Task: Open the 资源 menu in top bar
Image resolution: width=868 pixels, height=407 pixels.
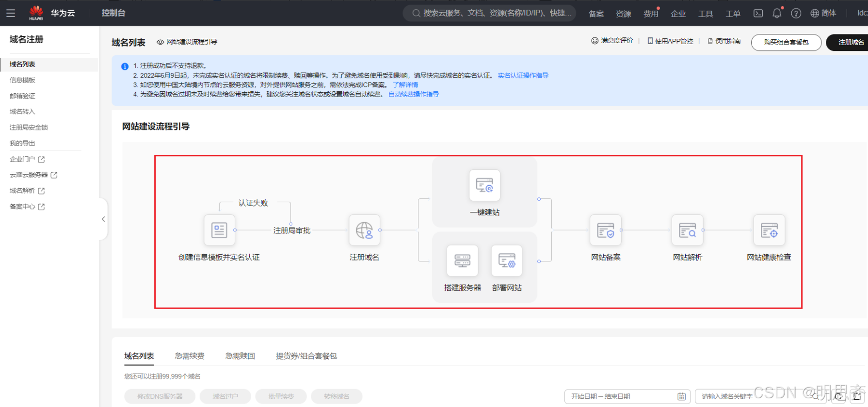Action: coord(624,14)
